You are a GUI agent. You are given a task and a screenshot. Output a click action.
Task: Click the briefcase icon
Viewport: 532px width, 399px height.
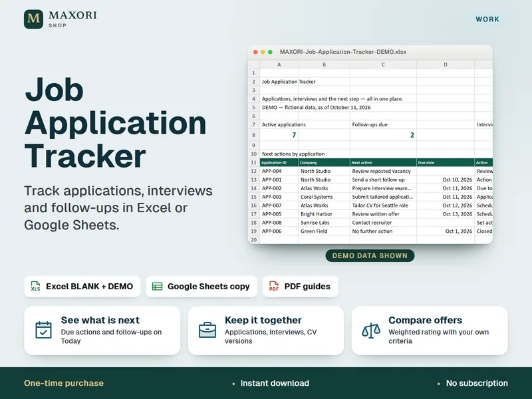point(207,330)
